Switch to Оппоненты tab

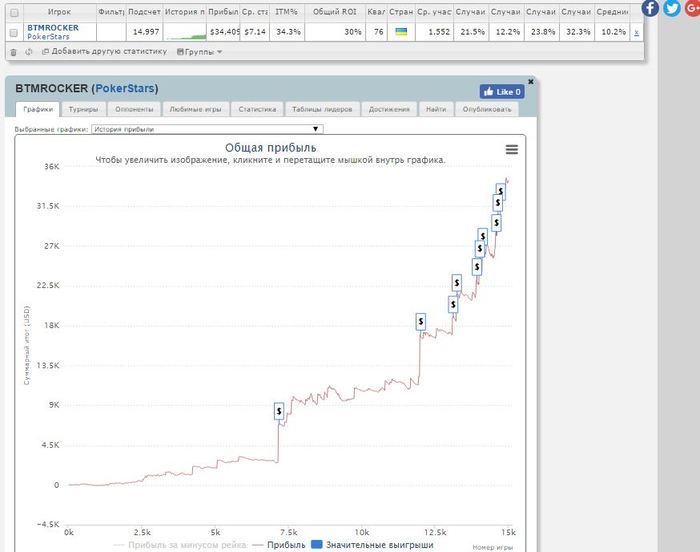pos(134,109)
